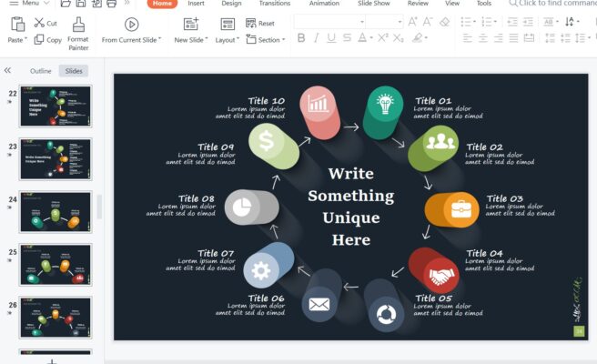The image size is (597, 364).
Task: Toggle Underline formatting
Action: pos(331,37)
